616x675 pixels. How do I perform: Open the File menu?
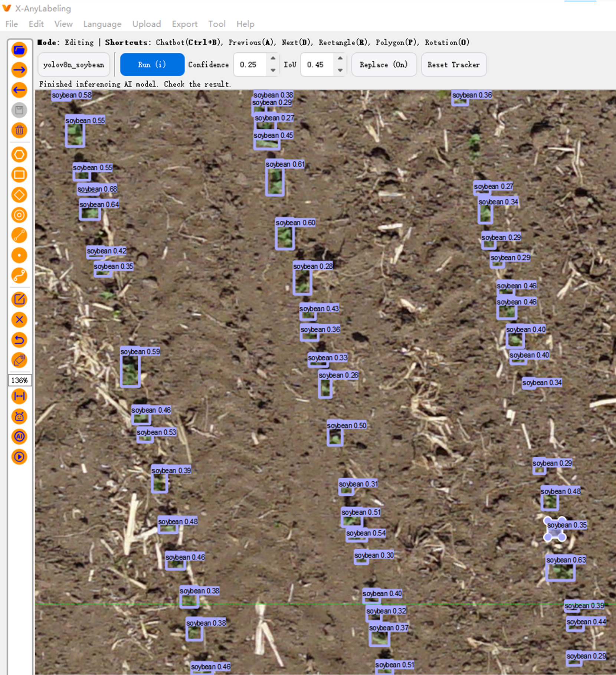pyautogui.click(x=12, y=24)
